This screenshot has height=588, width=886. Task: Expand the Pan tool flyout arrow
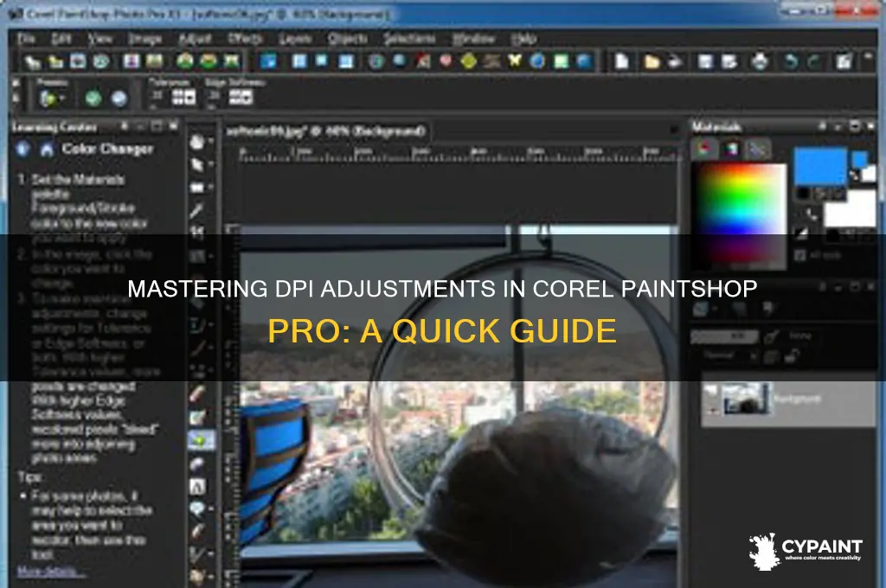pos(211,141)
